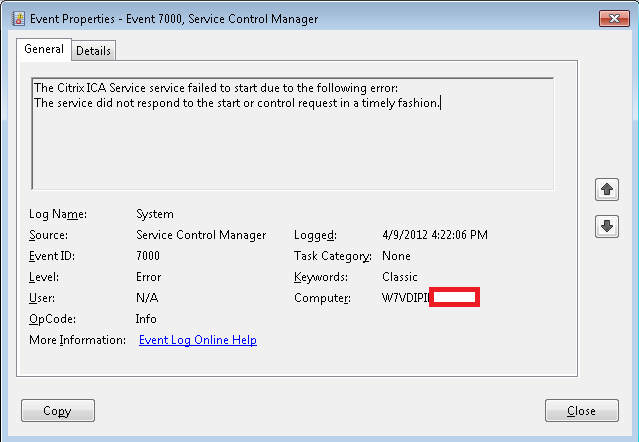Click the Keywords value Classic
The height and width of the screenshot is (442, 639).
pos(400,277)
